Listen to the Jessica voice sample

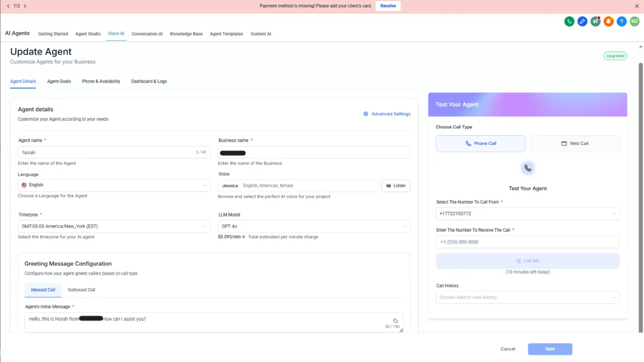pyautogui.click(x=396, y=186)
